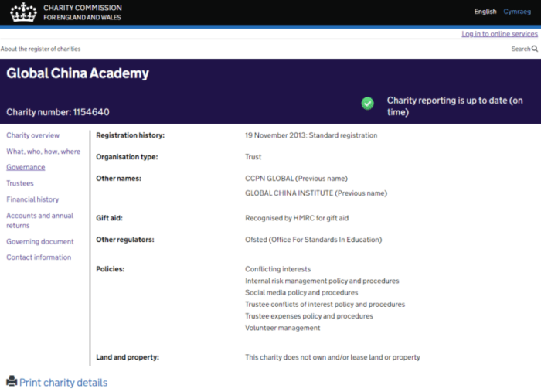Click the Search magnifier icon
This screenshot has height=392, width=541.
[x=535, y=49]
